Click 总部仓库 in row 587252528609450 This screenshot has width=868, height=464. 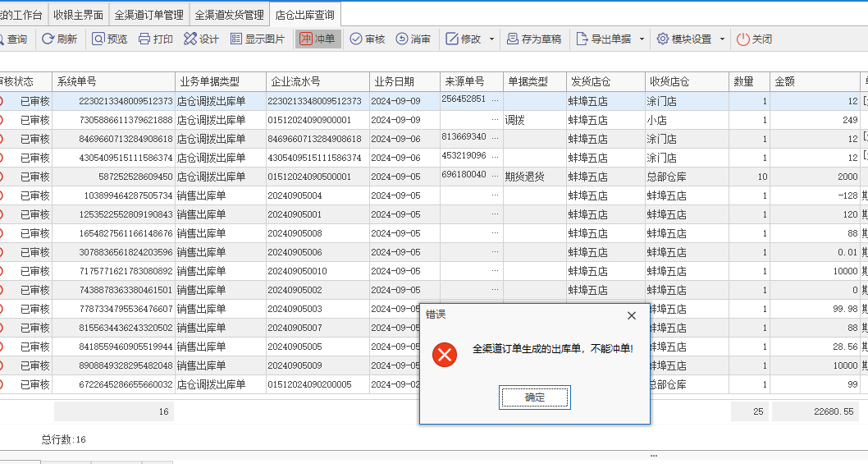pyautogui.click(x=687, y=177)
